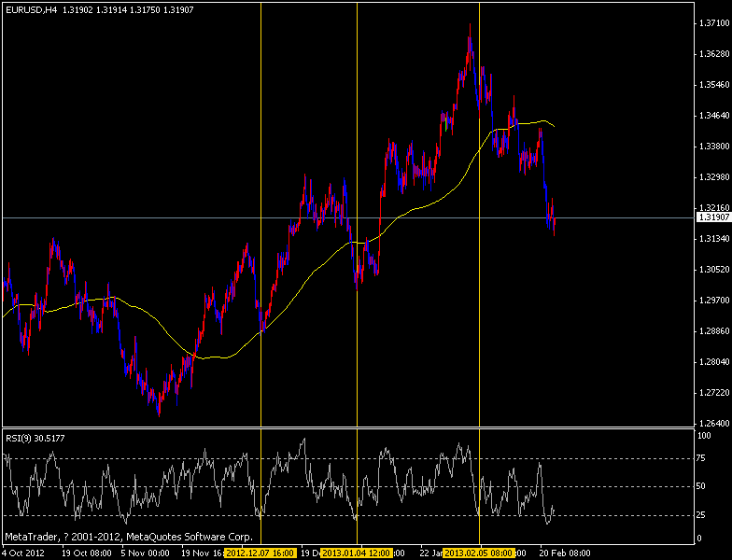Click the 1.26400 price scale value
Screen dimensions: 732x560
click(x=713, y=424)
